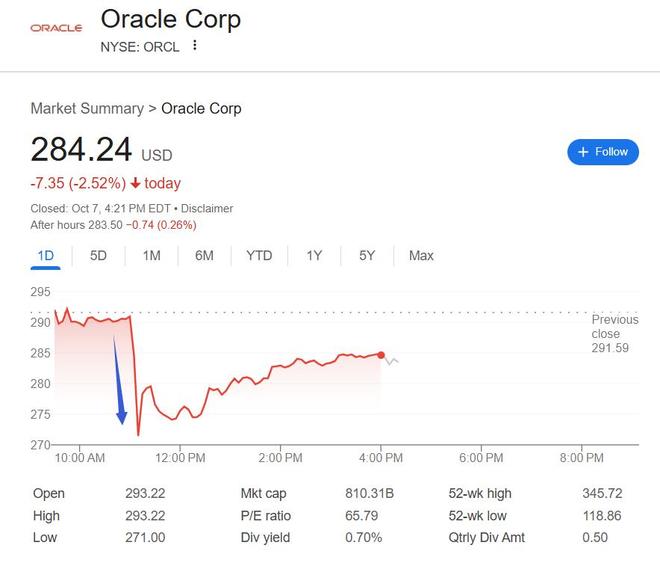View the 1Y chart range
The height and width of the screenshot is (563, 660).
(314, 256)
